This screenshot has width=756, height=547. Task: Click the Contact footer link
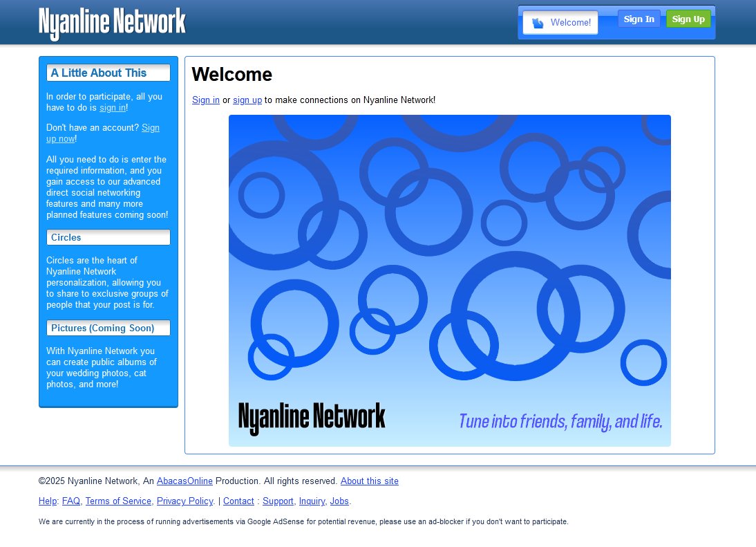(x=238, y=501)
